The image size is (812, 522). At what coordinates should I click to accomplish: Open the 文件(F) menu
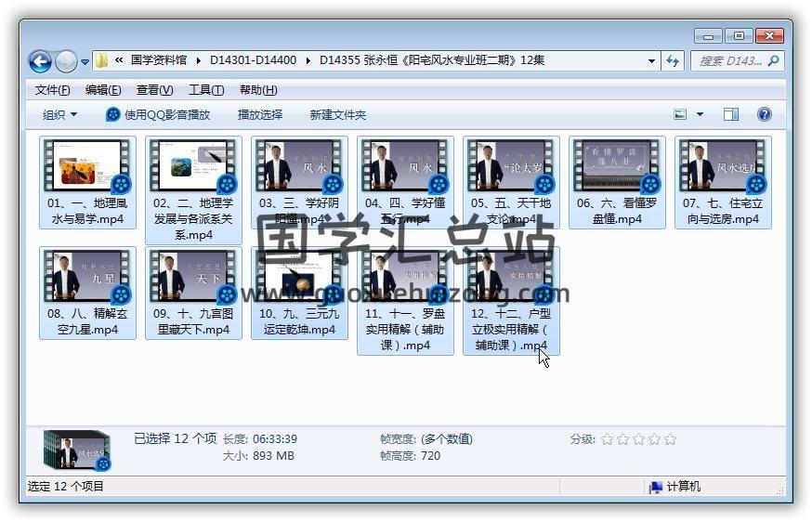[x=52, y=90]
